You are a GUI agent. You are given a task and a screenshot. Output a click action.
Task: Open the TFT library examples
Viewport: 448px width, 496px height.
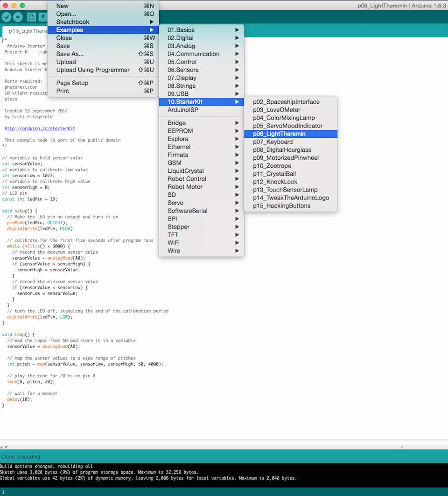(202, 235)
